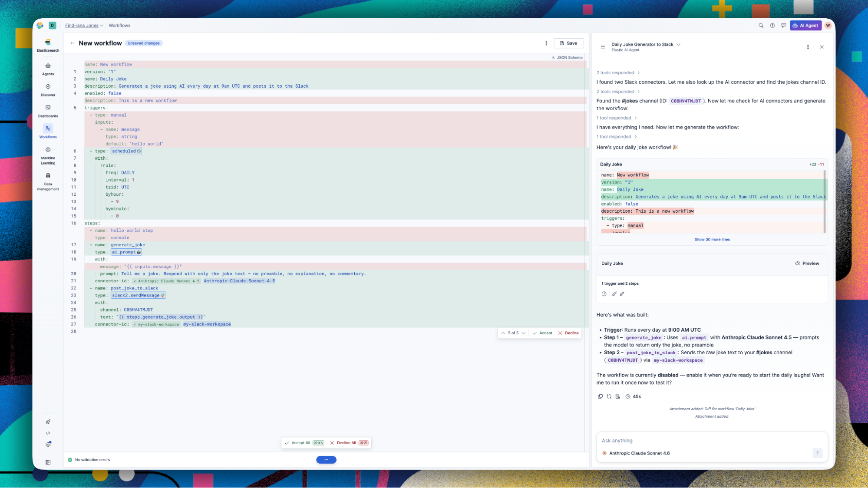Open the chat panel more options menu
The image size is (868, 488).
pyautogui.click(x=808, y=47)
